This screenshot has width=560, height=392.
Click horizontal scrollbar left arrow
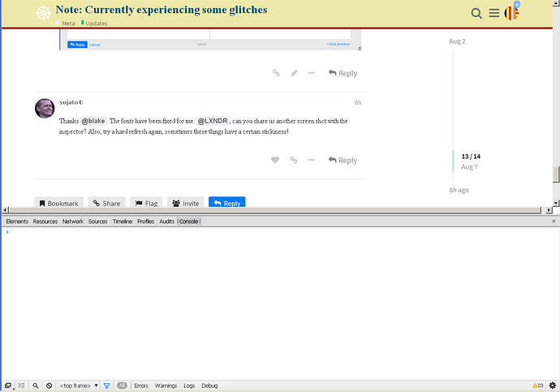(x=6, y=210)
